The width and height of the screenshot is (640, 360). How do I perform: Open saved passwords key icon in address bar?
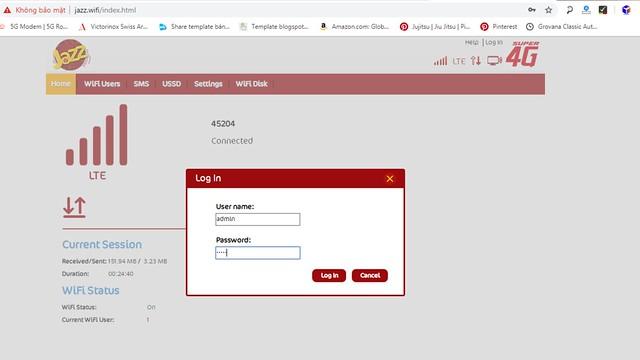531,10
